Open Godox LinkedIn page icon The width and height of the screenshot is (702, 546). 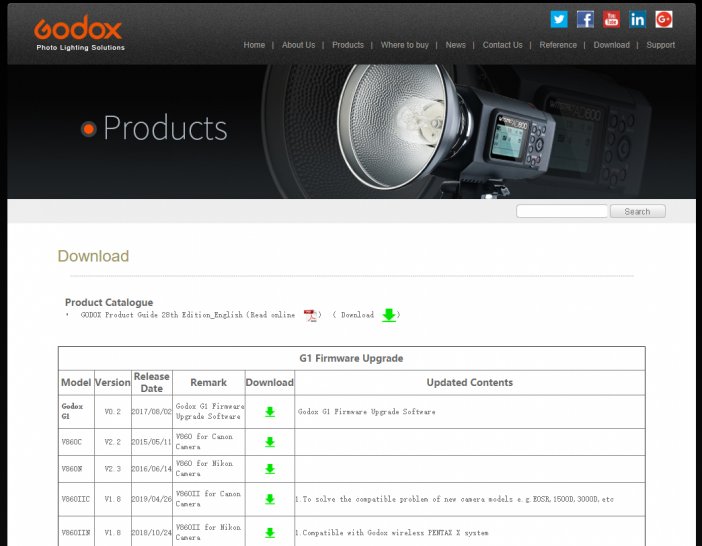[638, 19]
